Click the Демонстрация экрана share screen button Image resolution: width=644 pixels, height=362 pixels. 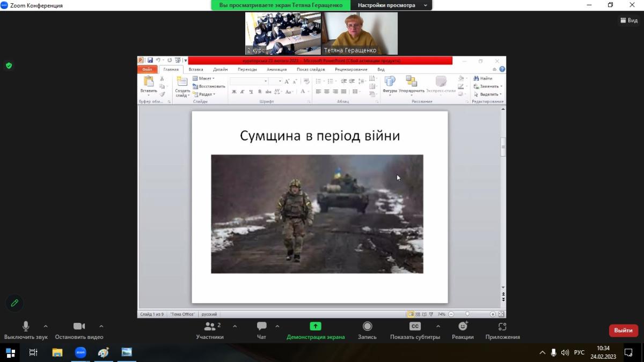pyautogui.click(x=316, y=330)
